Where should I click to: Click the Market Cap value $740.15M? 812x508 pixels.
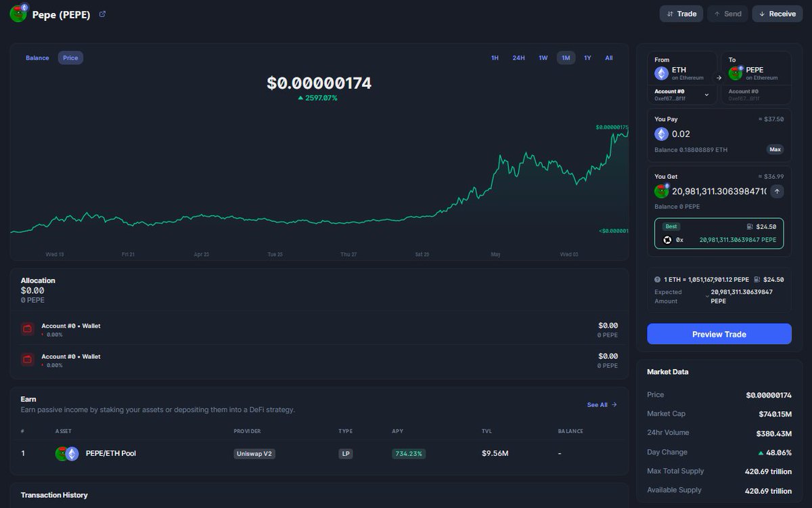tap(775, 414)
